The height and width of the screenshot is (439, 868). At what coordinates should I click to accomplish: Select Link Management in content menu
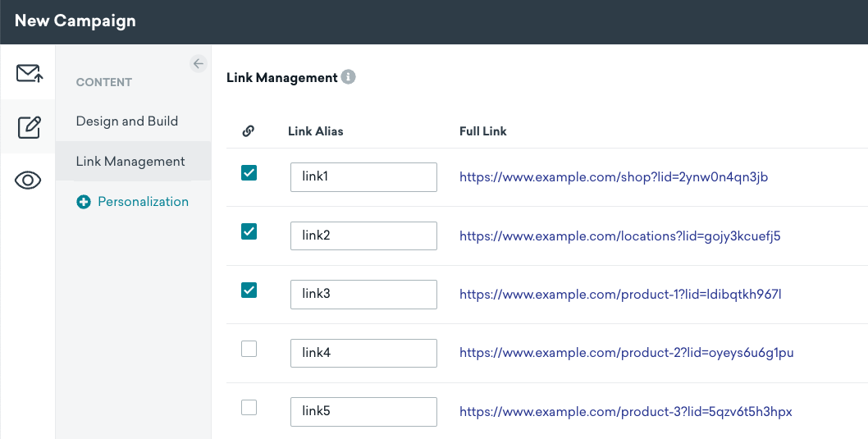pos(133,161)
